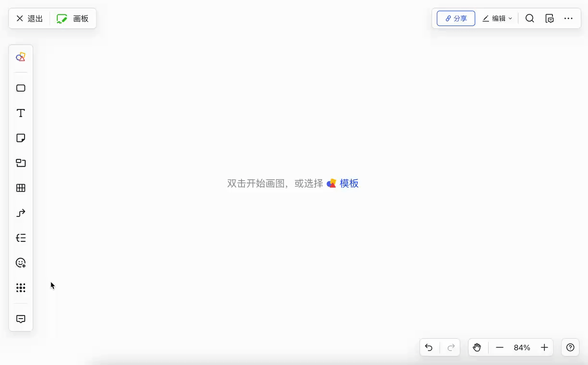Zoom out with the minus button
The image size is (588, 365).
(x=500, y=347)
